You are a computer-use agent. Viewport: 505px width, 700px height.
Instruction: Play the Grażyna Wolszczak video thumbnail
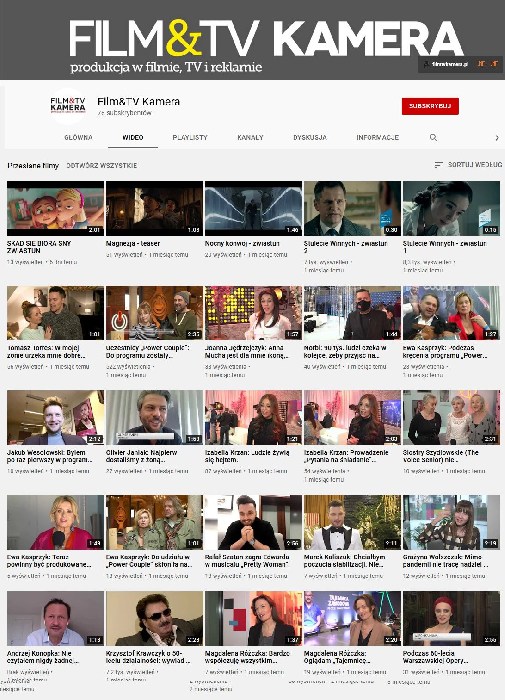tap(451, 522)
